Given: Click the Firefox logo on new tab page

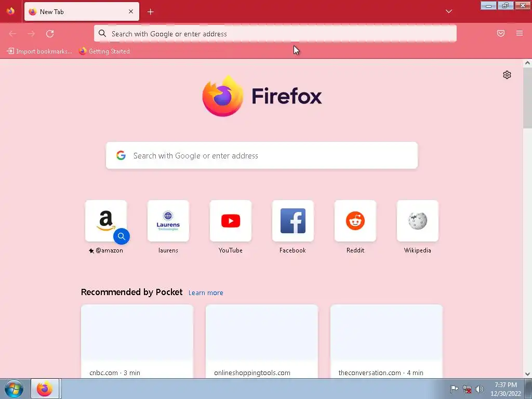Looking at the screenshot, I should [262, 96].
